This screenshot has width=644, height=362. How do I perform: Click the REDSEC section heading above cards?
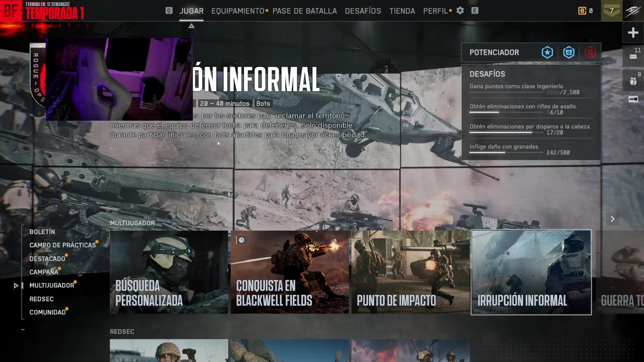pyautogui.click(x=122, y=332)
